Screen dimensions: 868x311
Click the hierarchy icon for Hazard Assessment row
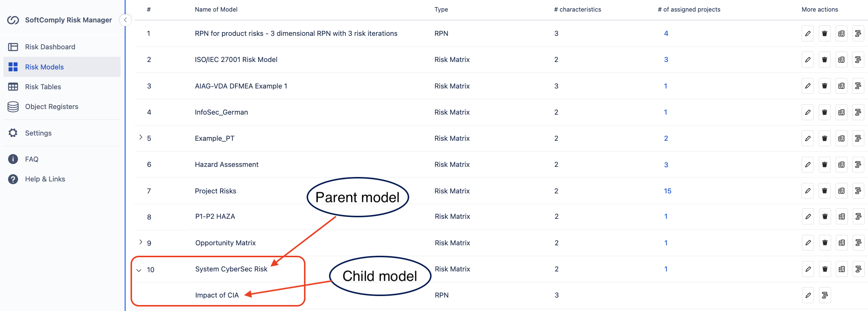pos(858,165)
